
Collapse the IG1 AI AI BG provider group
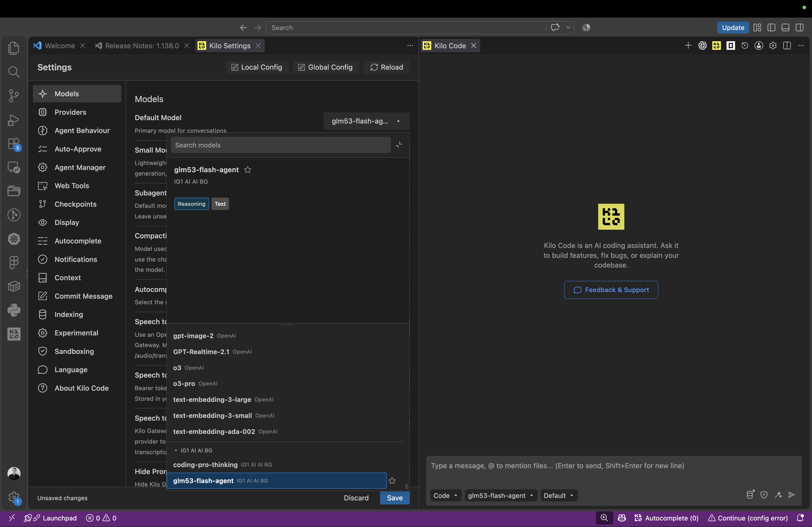[x=193, y=450]
